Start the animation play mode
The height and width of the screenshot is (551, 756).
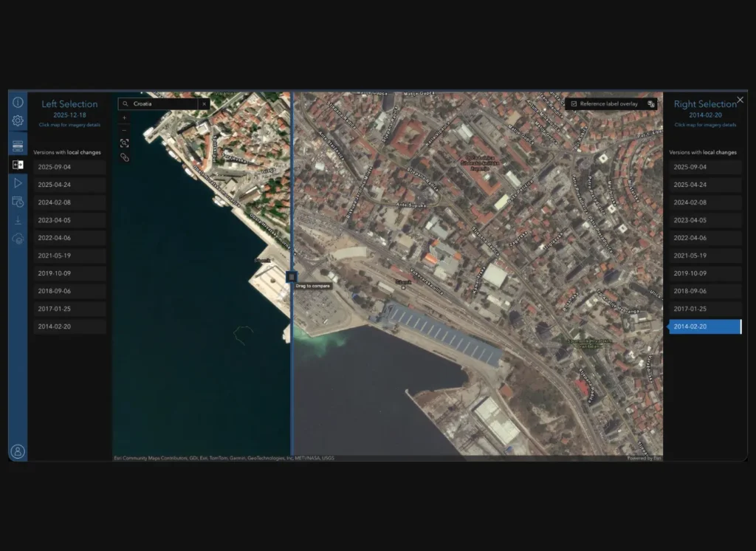point(18,182)
